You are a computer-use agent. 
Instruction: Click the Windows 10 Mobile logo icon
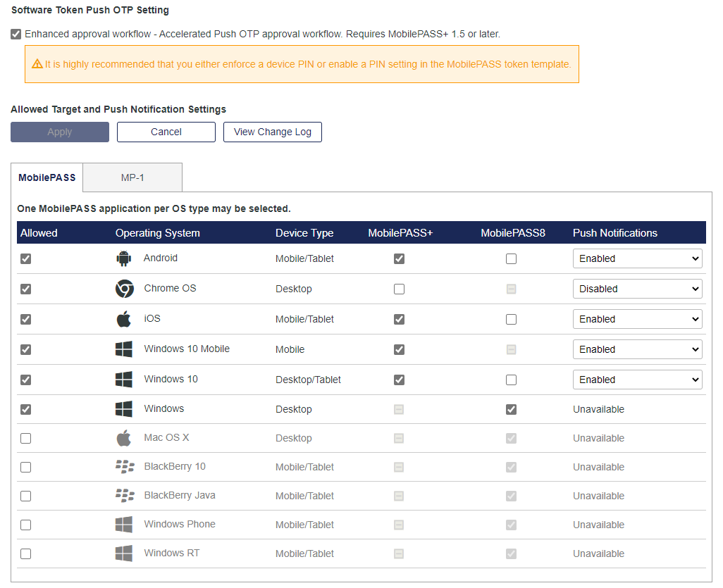(124, 349)
